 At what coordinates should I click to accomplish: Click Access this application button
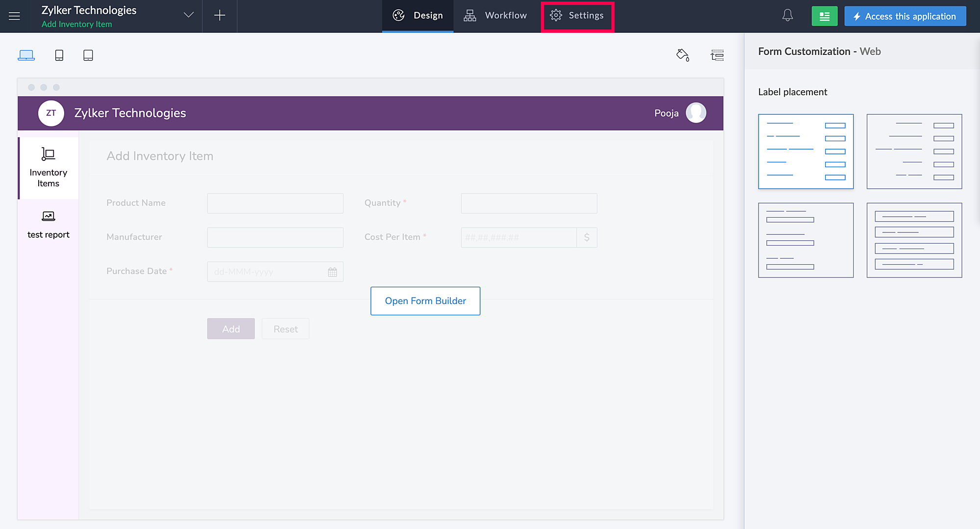click(905, 16)
